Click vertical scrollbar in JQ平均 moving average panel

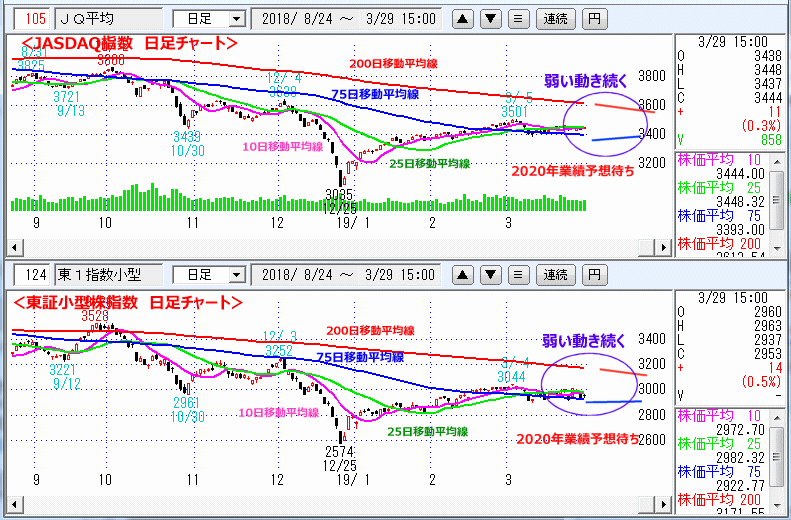(777, 203)
